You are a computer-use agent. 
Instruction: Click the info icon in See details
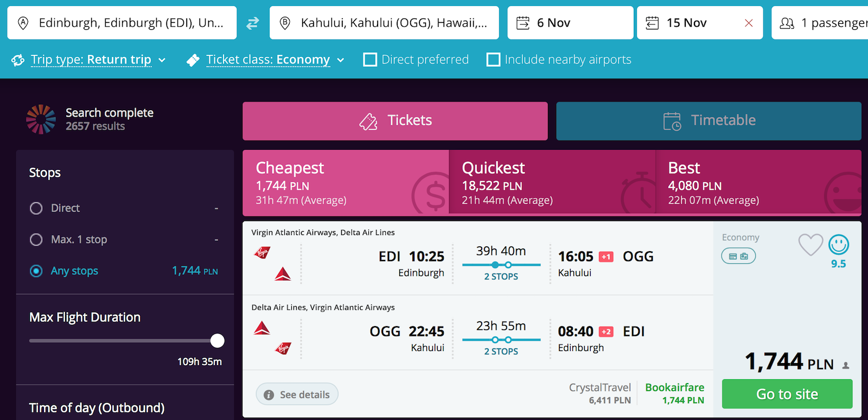tap(269, 394)
